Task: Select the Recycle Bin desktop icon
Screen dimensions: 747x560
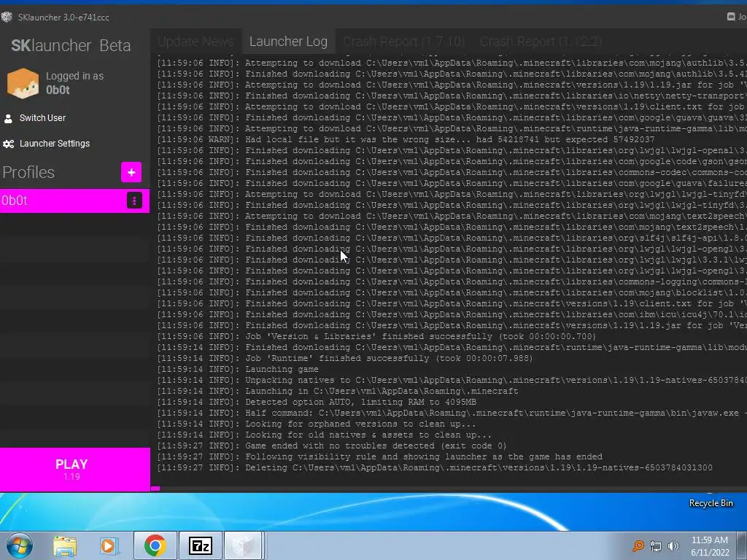Action: 711,503
